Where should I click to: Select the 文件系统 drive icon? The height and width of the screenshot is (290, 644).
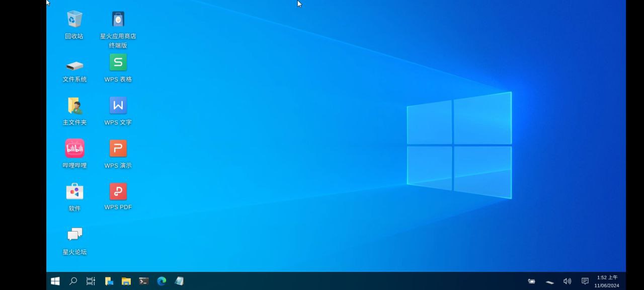click(74, 65)
